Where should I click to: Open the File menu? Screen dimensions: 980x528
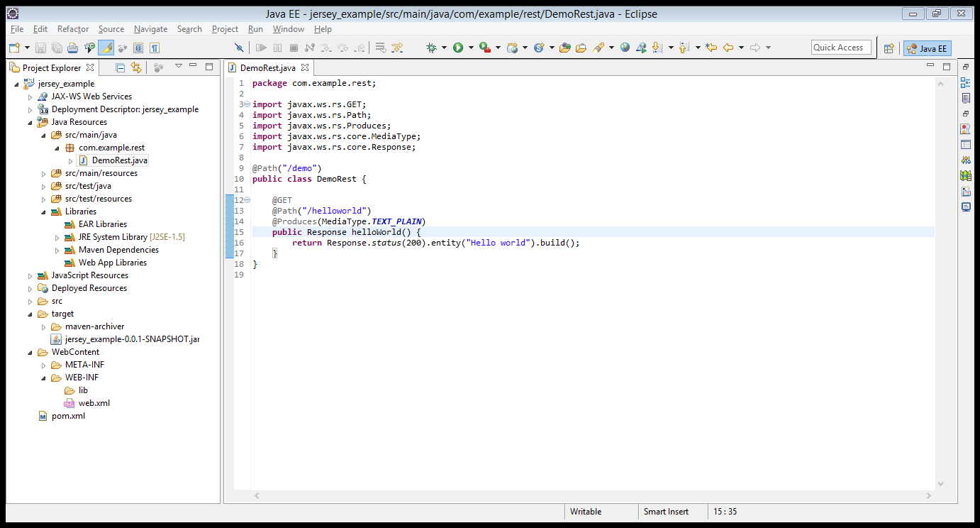(x=17, y=29)
